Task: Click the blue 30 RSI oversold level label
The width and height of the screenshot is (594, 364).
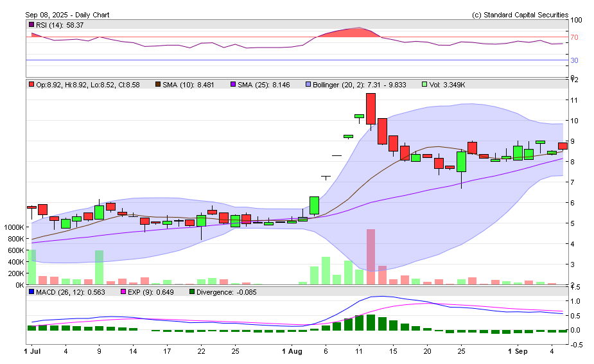Action: (574, 60)
